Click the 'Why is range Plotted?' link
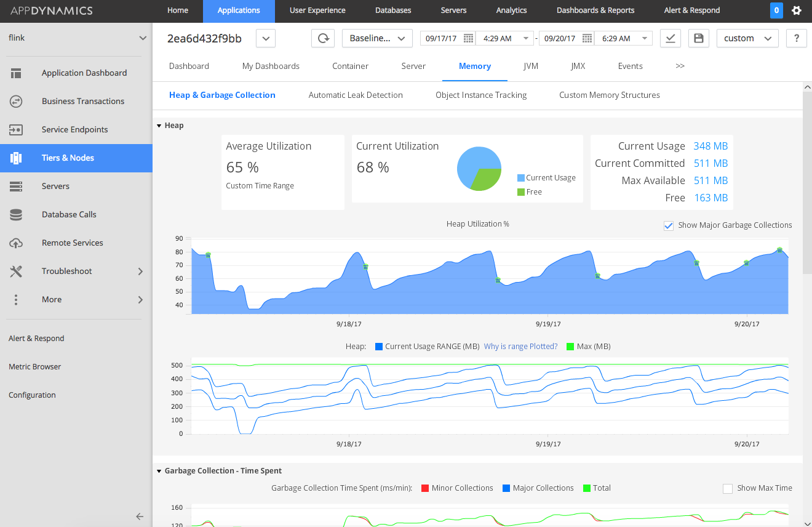 (x=520, y=347)
